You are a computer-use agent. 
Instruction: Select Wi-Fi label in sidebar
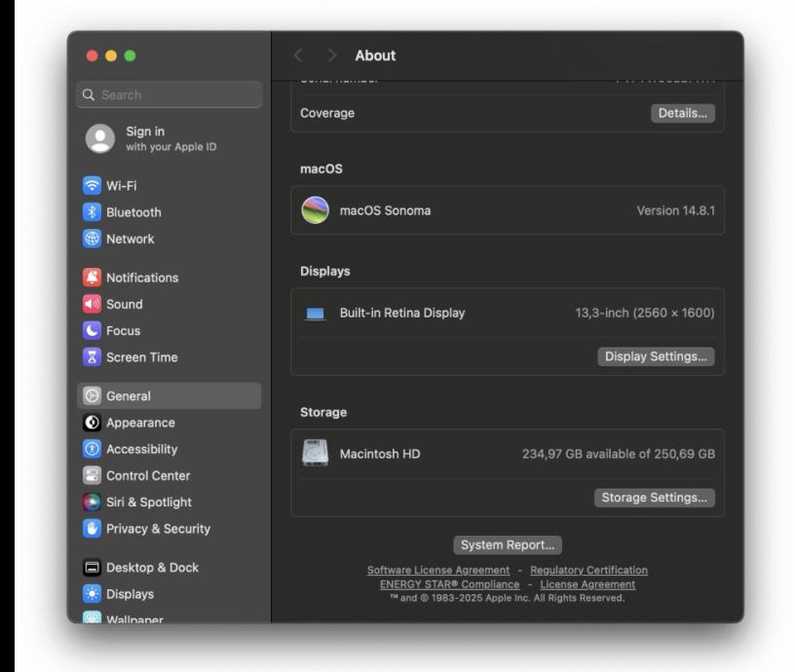(x=121, y=186)
